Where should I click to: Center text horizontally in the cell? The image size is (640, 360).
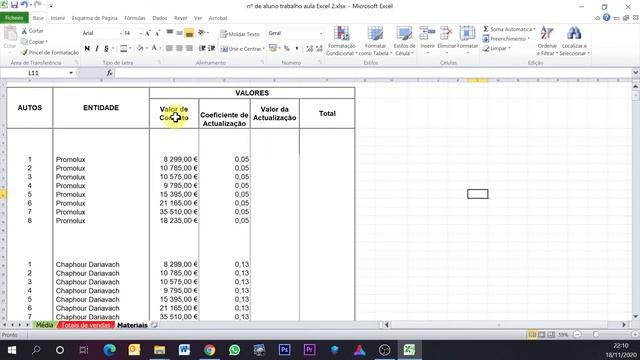point(180,48)
